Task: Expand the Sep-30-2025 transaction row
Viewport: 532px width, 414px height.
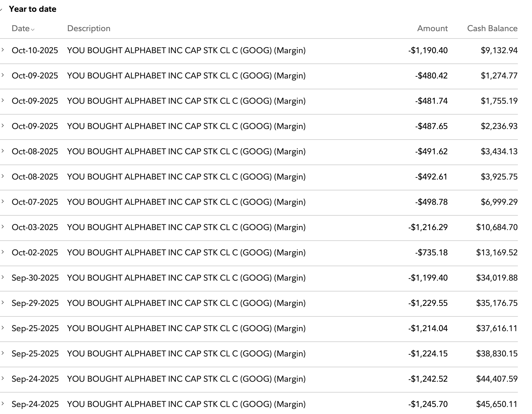Action: pos(3,278)
